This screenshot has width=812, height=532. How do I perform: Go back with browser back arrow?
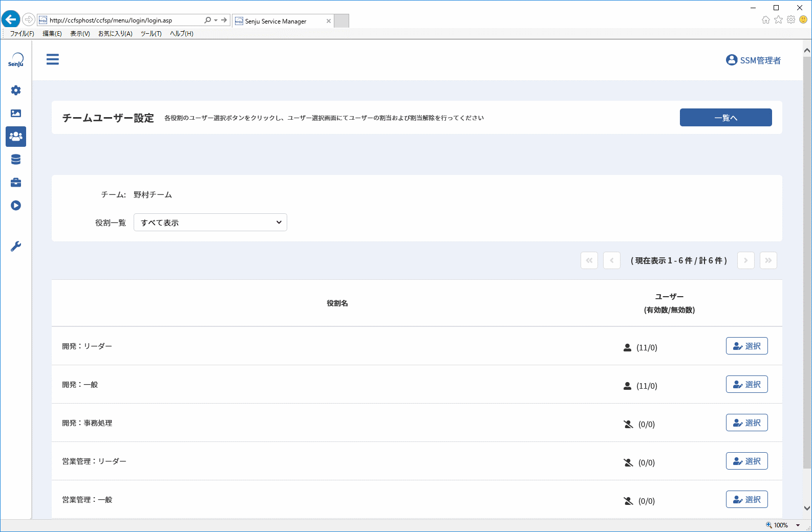11,19
